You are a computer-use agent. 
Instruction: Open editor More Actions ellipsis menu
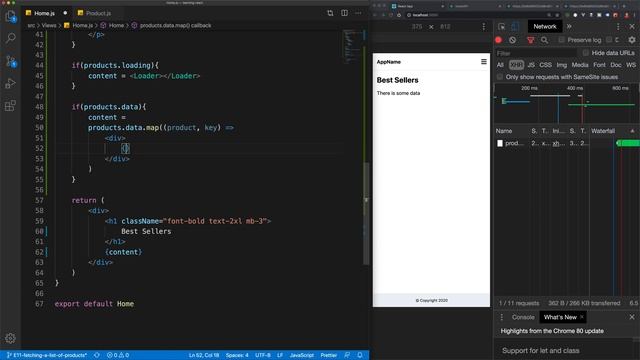click(x=358, y=13)
